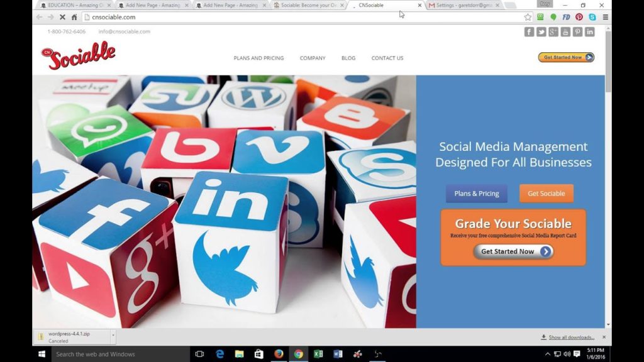Click the CN Sociable logo
Screen dimensions: 644x362
pos(78,55)
